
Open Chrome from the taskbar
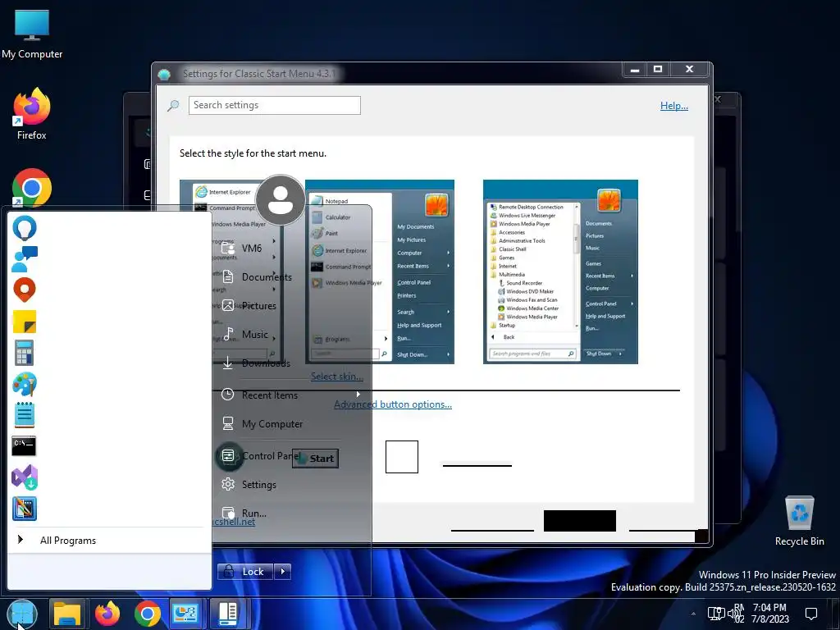click(x=148, y=614)
